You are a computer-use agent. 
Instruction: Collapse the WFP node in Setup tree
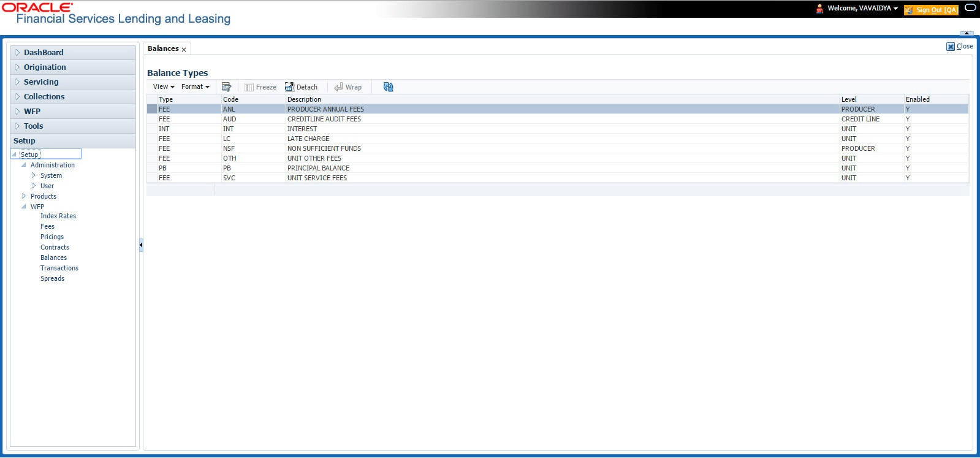click(x=24, y=207)
